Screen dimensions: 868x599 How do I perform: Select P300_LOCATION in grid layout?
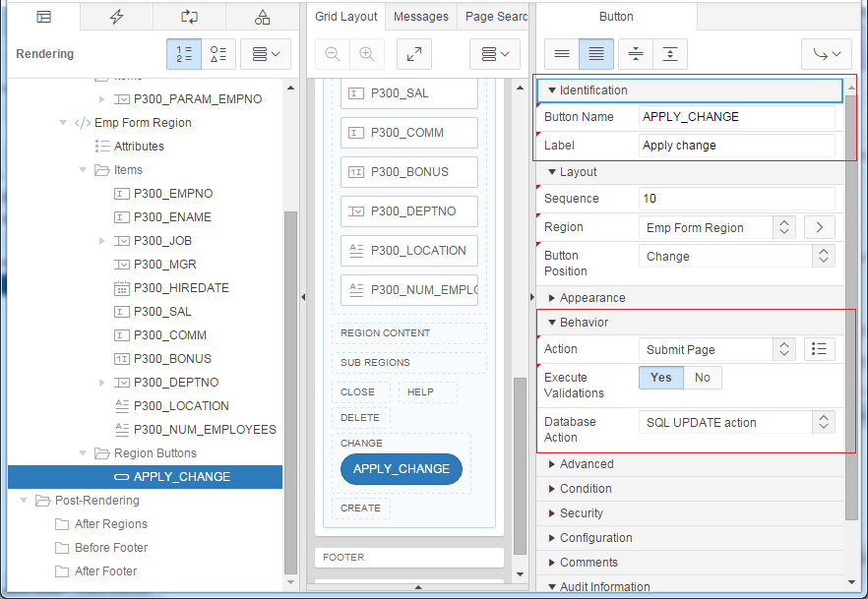pyautogui.click(x=409, y=251)
